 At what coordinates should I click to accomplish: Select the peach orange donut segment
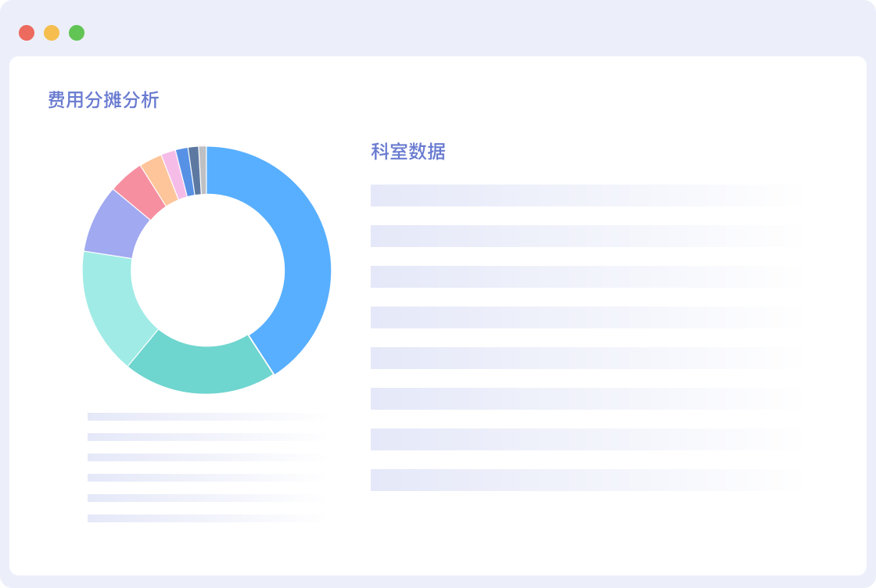pos(159,177)
